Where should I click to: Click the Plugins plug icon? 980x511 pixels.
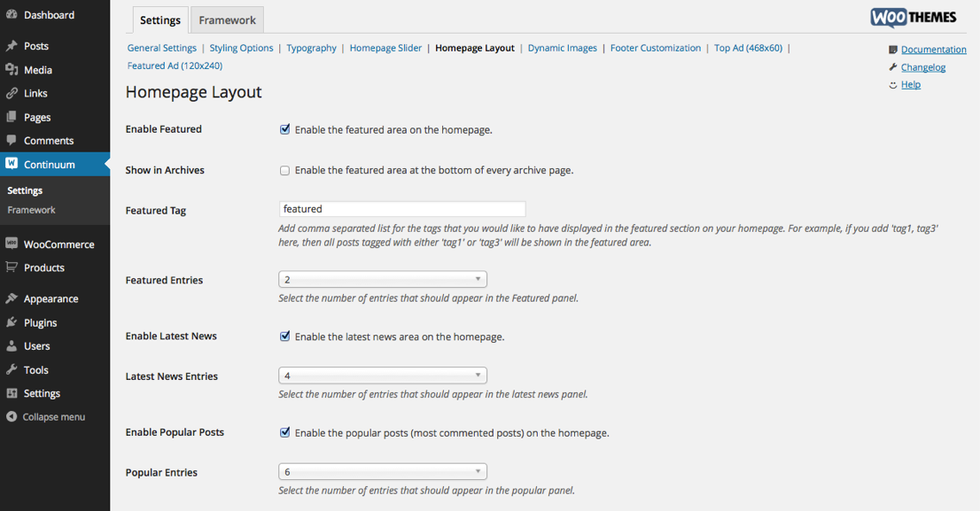click(x=12, y=322)
